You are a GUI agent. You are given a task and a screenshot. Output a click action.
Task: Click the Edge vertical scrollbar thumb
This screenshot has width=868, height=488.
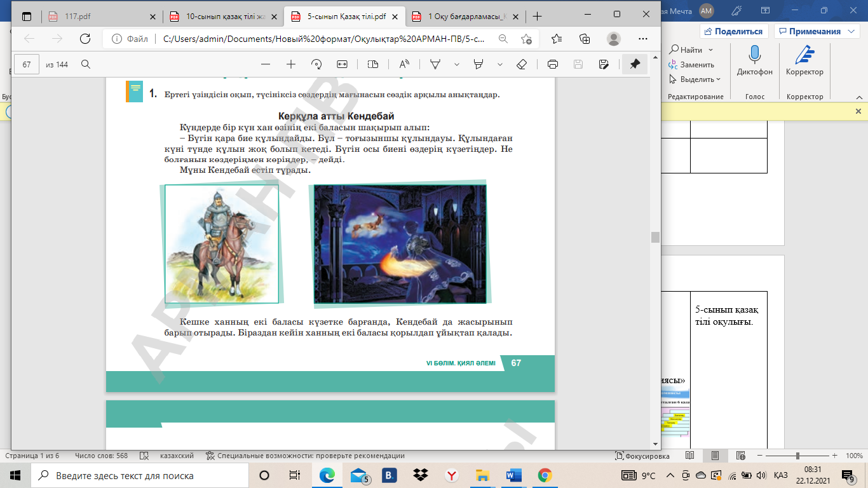655,238
